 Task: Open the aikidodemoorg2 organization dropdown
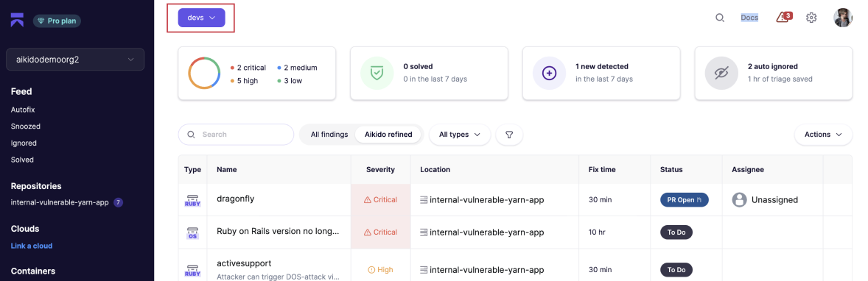click(x=75, y=60)
